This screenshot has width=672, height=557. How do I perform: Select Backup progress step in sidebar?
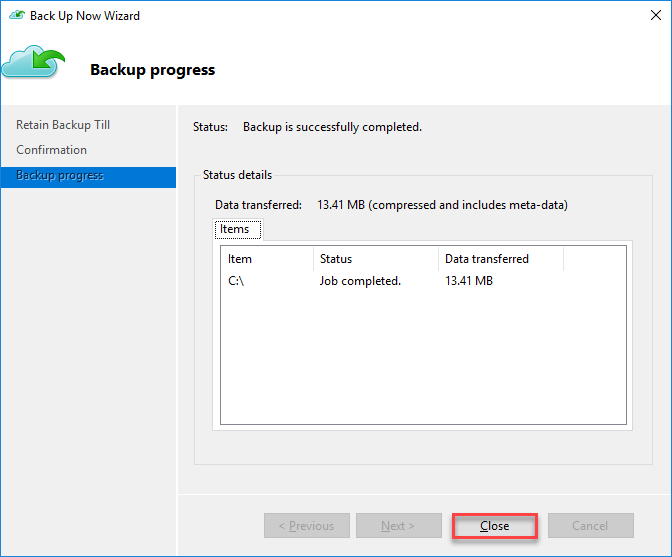click(60, 176)
